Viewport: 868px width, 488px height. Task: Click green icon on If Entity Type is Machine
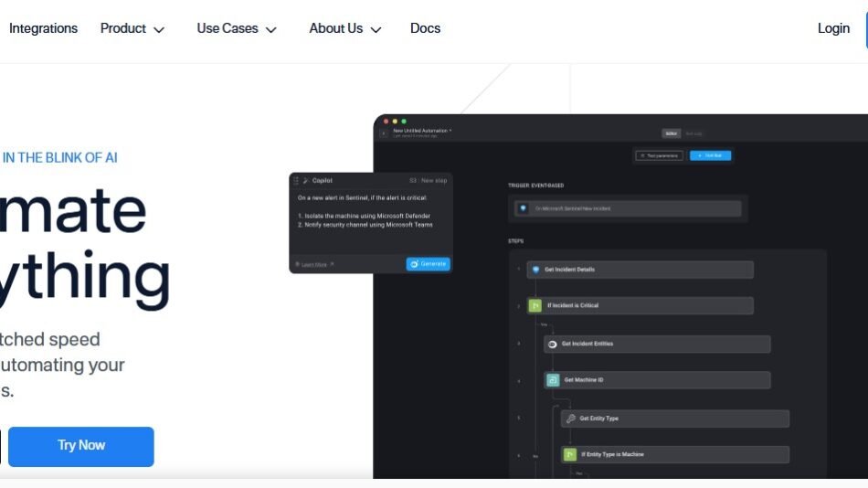(570, 454)
